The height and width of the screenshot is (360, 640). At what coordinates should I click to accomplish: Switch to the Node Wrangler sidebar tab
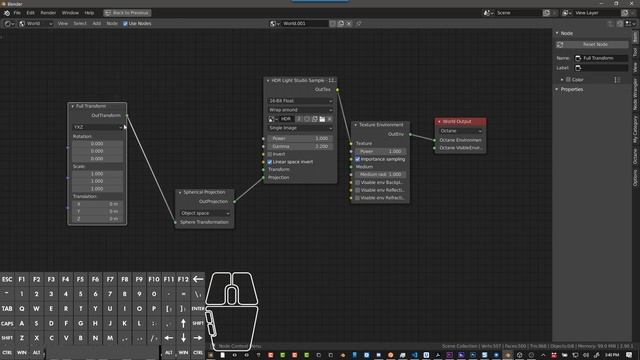pos(636,95)
